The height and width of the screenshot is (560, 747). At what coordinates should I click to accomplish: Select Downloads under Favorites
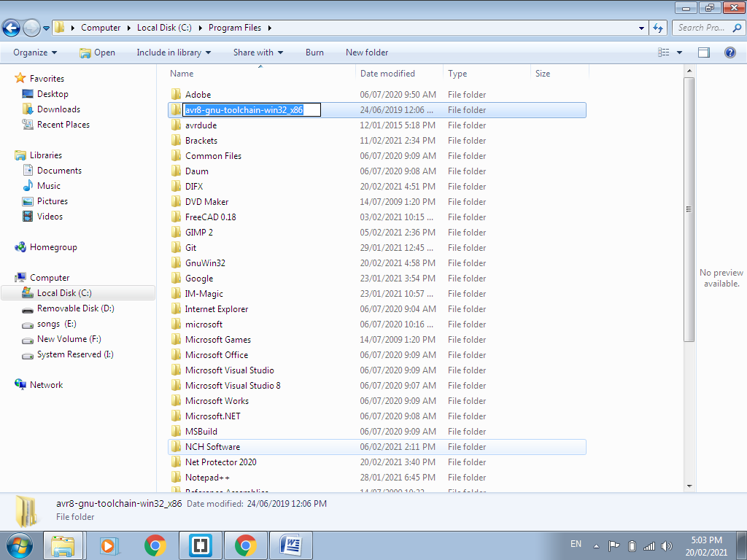coord(58,109)
